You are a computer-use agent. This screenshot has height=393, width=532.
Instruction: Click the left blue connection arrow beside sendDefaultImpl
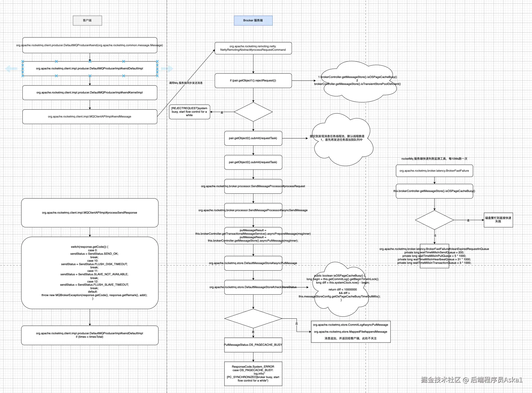11,69
